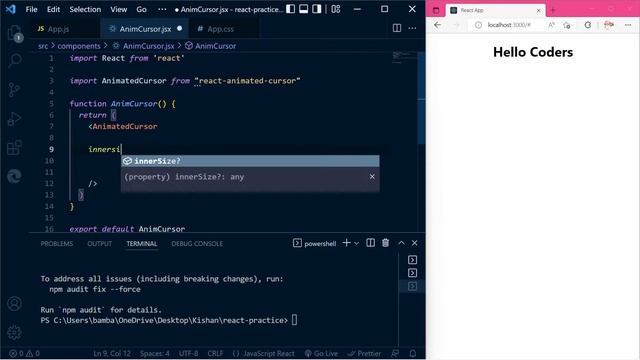
Task: Close the React App browser tab
Action: [x=538, y=10]
